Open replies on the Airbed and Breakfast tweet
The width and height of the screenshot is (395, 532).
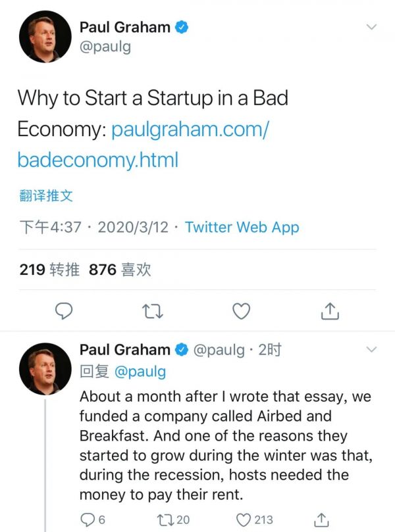pyautogui.click(x=86, y=519)
